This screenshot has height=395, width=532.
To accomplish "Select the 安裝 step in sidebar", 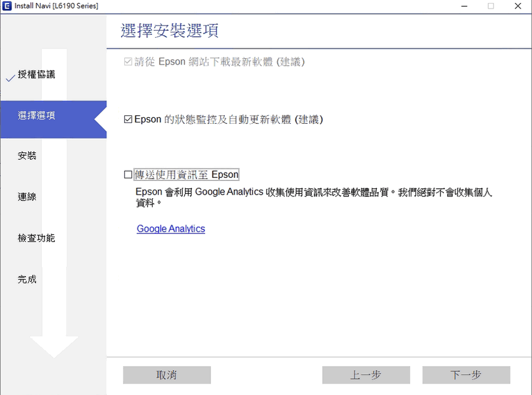I will pos(27,156).
